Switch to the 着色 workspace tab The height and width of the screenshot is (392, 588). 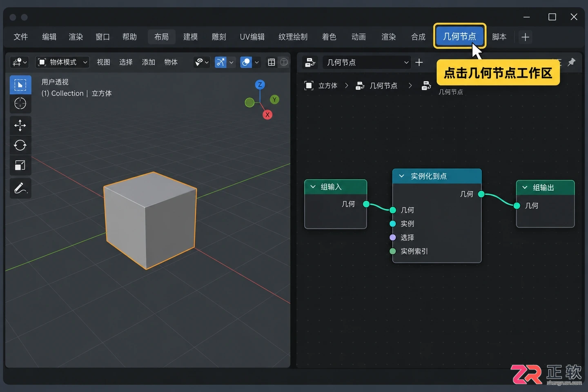pyautogui.click(x=329, y=37)
